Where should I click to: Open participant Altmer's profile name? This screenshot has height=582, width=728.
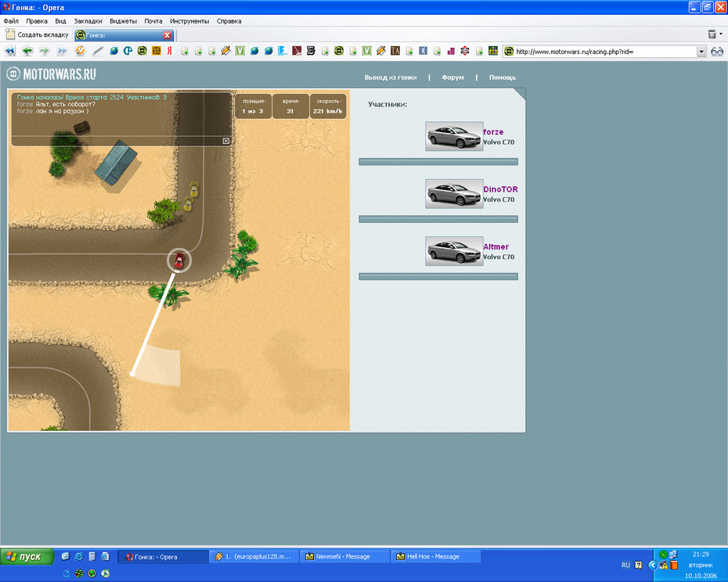(496, 247)
